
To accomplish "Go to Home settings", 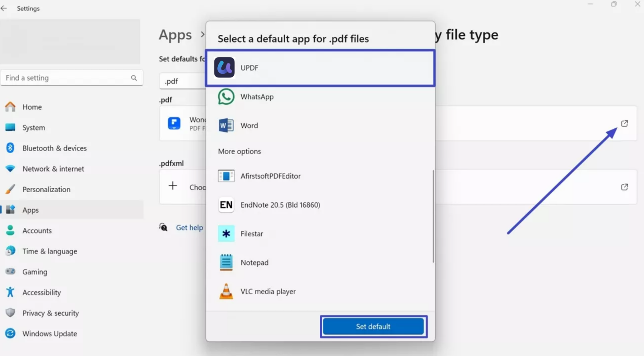I will (x=72, y=107).
